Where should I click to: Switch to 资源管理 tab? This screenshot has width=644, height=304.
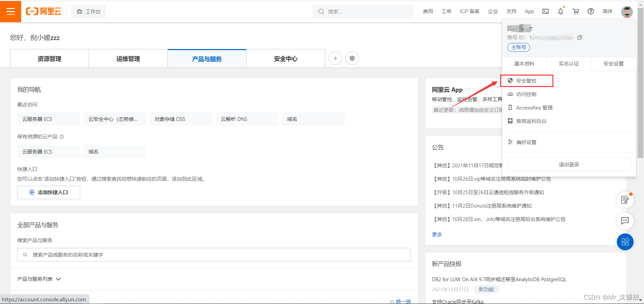(x=49, y=59)
